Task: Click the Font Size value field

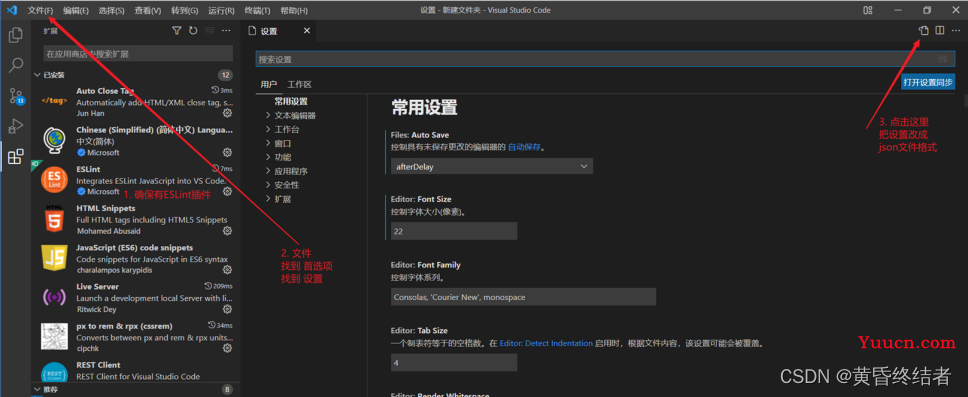Action: pyautogui.click(x=454, y=231)
